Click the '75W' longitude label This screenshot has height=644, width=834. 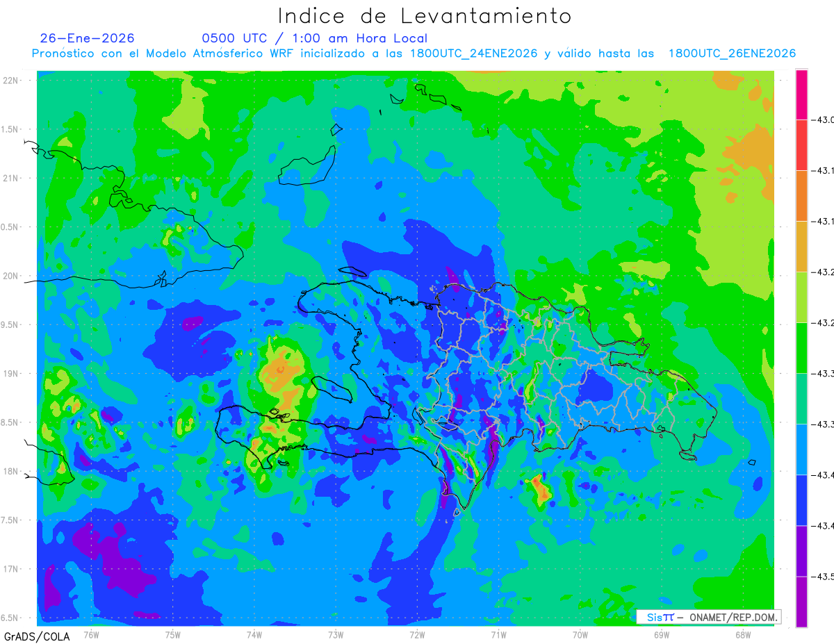click(x=173, y=634)
